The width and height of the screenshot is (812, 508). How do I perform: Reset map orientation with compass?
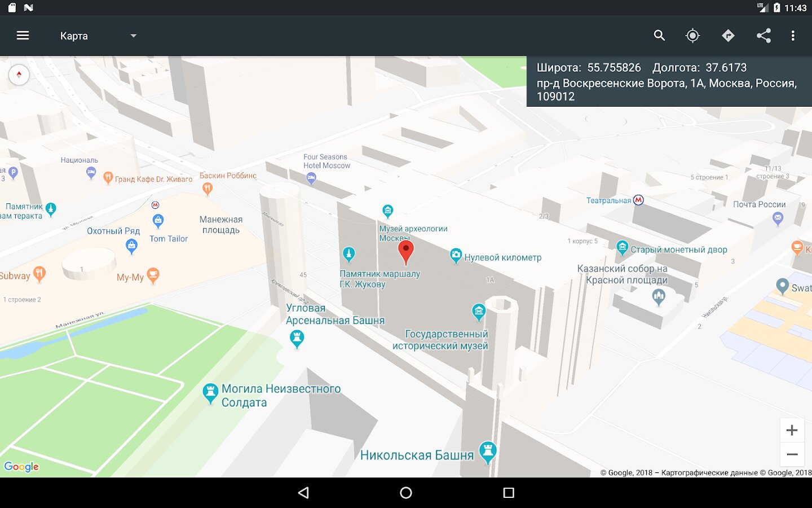[19, 75]
